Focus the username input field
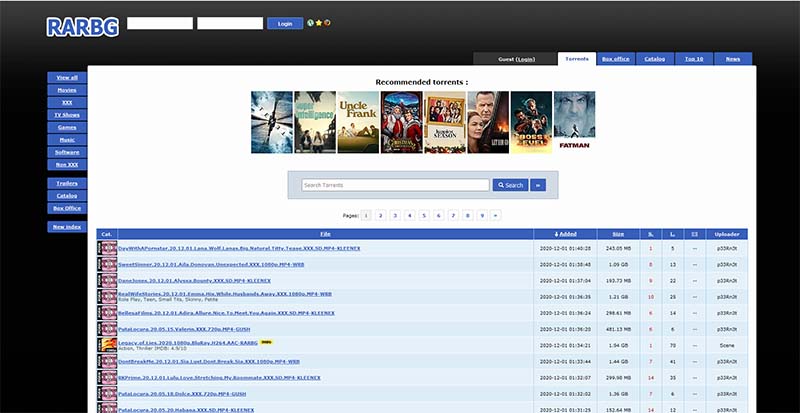Viewport: 800px width, 413px height. coord(160,23)
